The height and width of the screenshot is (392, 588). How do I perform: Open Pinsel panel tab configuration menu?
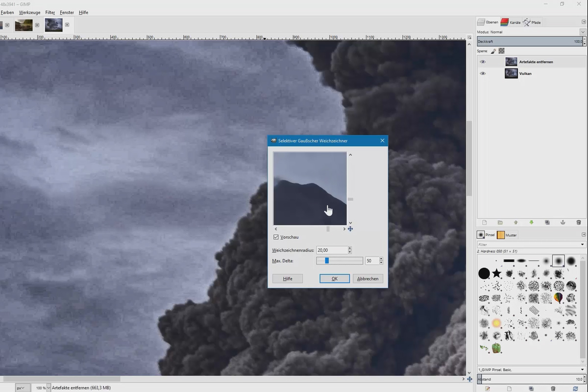click(583, 235)
